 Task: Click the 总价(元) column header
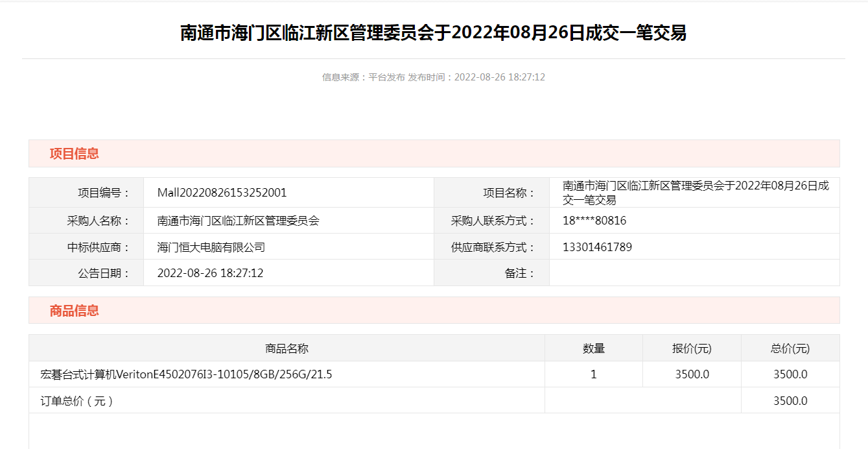pos(790,348)
